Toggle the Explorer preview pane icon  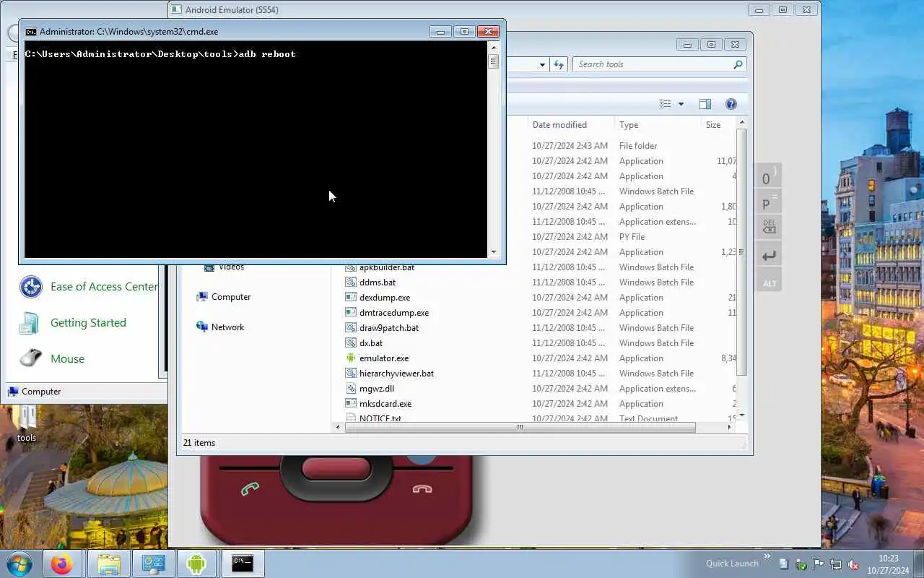click(705, 104)
